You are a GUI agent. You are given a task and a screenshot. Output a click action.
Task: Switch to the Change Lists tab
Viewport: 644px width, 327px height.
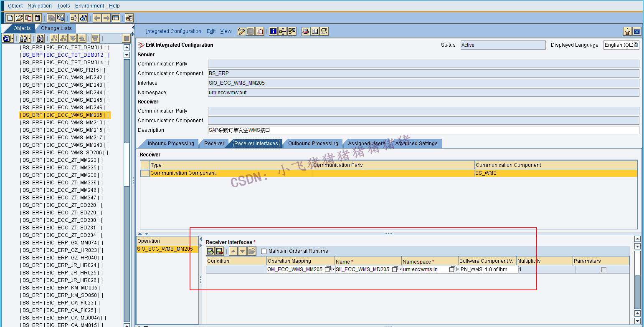[x=56, y=28]
